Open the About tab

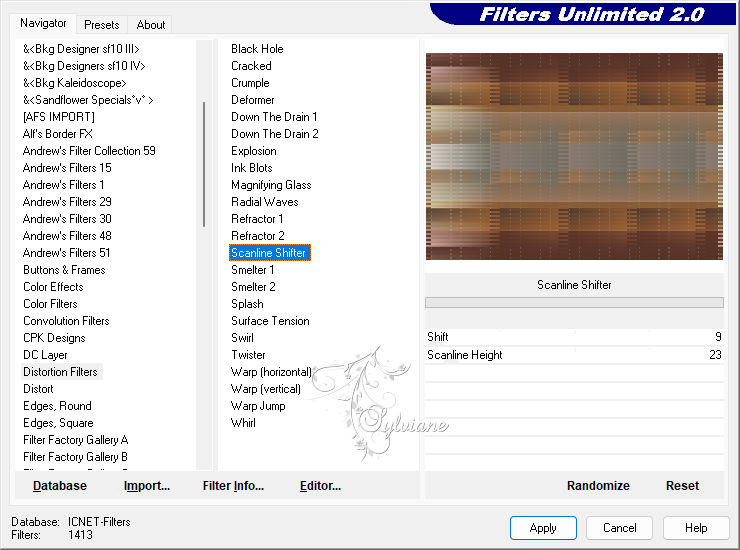151,25
